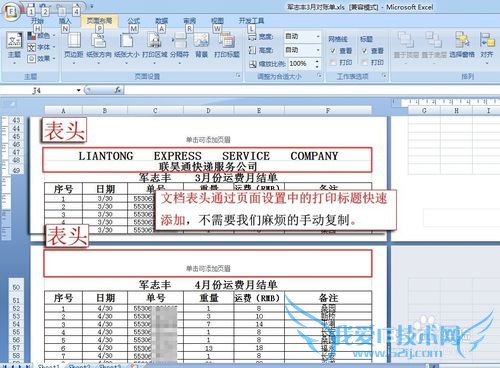Image resolution: width=500 pixels, height=368 pixels.
Task: Customize the Quick Access Toolbar arrow
Action: 92,6
